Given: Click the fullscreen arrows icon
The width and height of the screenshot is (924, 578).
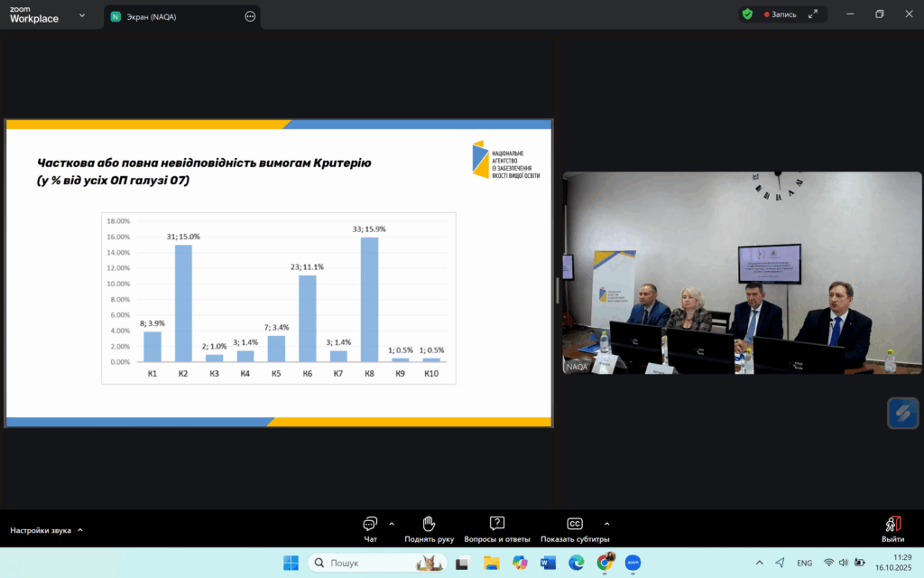Looking at the screenshot, I should click(x=813, y=14).
